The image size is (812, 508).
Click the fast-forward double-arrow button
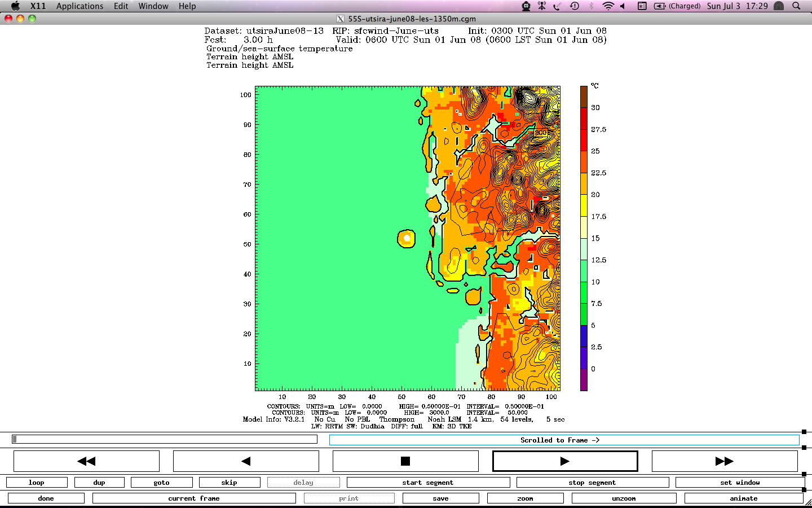coord(725,461)
